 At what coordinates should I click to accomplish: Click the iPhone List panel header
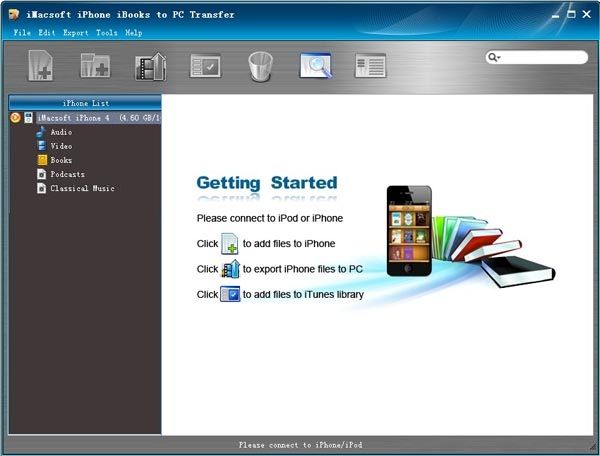(x=85, y=103)
